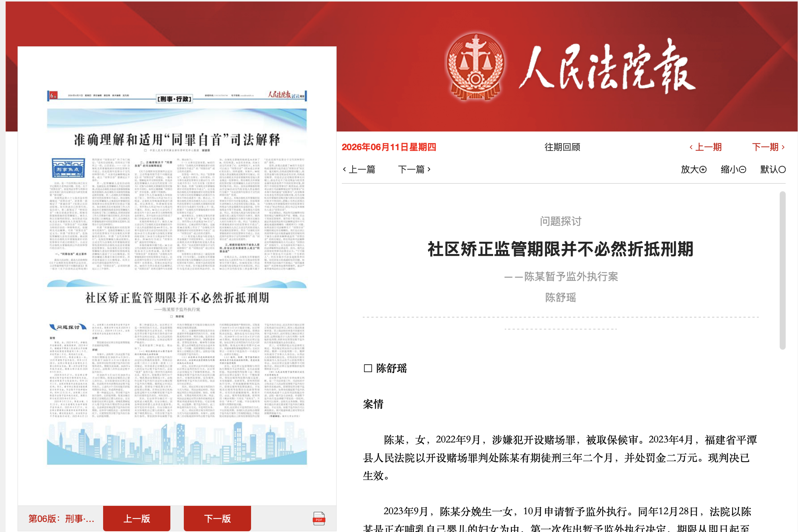Click 刑事·行政 page header on thumbnail
The image size is (798, 532).
(174, 99)
